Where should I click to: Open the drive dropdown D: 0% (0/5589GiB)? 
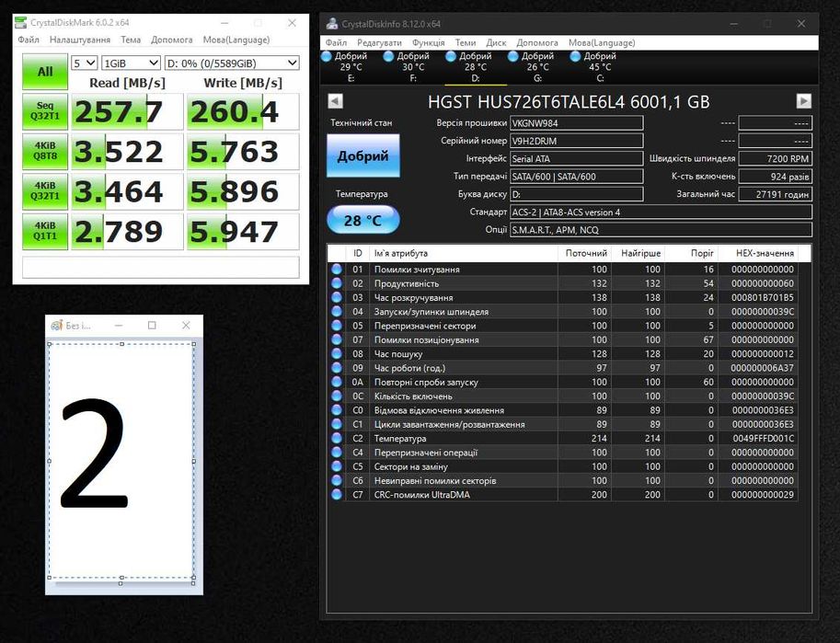(232, 63)
